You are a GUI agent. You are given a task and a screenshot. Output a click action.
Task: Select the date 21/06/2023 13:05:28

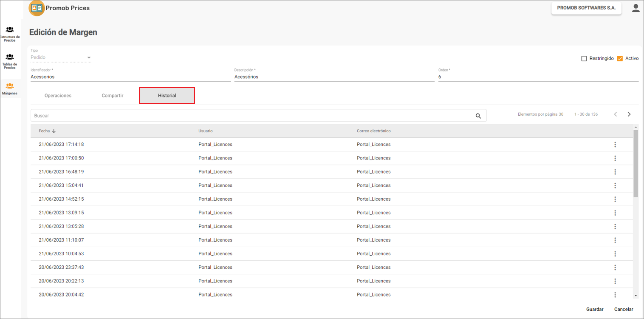pos(61,226)
